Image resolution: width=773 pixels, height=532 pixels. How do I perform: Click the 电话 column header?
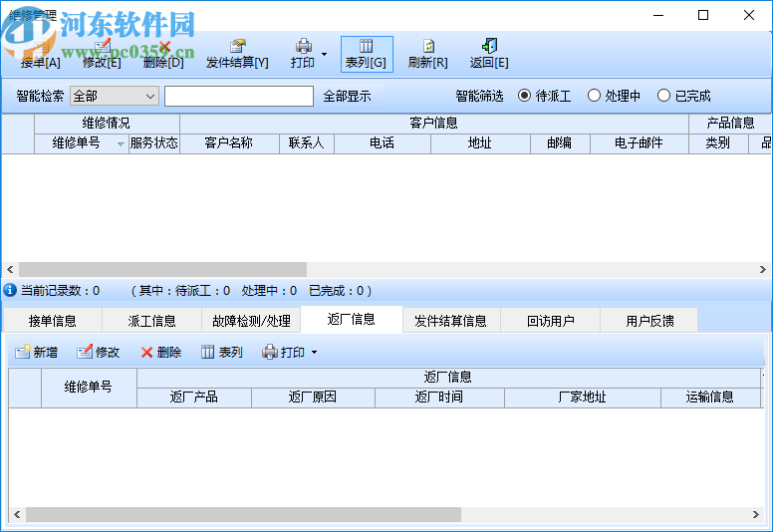[x=383, y=143]
